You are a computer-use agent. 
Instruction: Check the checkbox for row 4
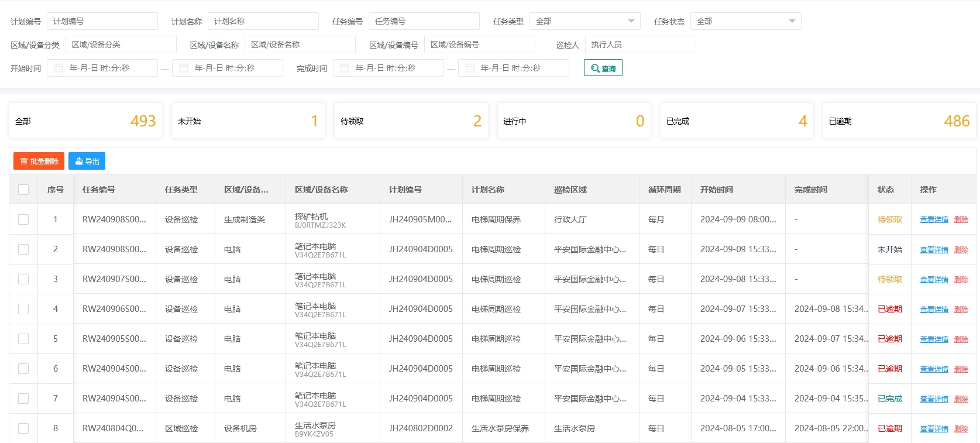[x=23, y=309]
